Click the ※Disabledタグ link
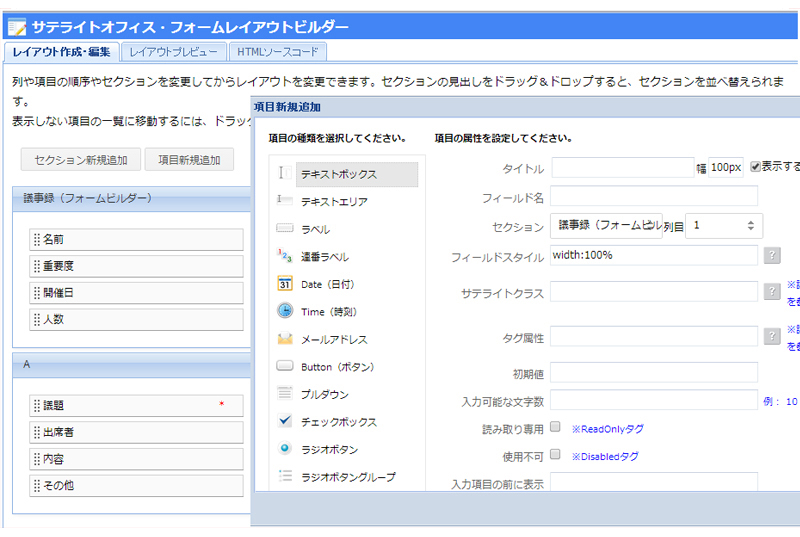 pyautogui.click(x=605, y=456)
